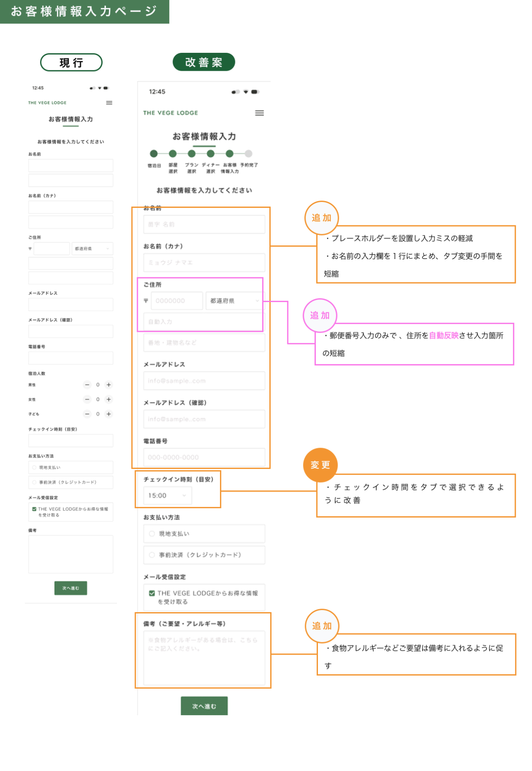532x771 pixels.
Task: Open the 都道府県 dropdown in the 改善案 mockup
Action: [x=234, y=301]
